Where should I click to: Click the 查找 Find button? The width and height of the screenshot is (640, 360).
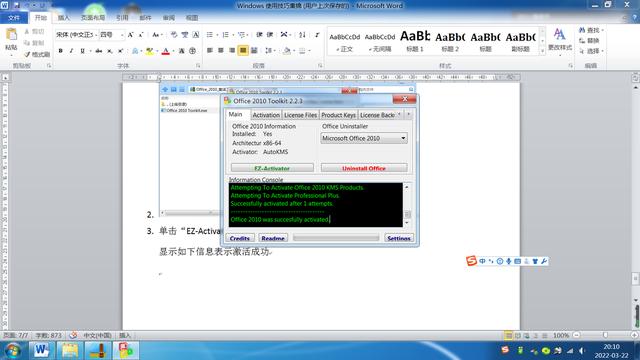pos(590,30)
